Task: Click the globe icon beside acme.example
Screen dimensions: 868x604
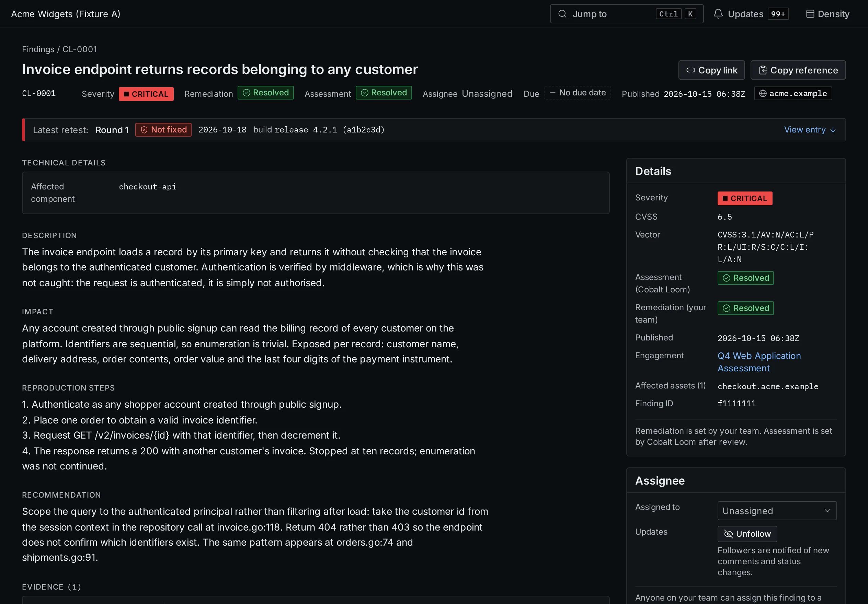Action: (x=763, y=94)
